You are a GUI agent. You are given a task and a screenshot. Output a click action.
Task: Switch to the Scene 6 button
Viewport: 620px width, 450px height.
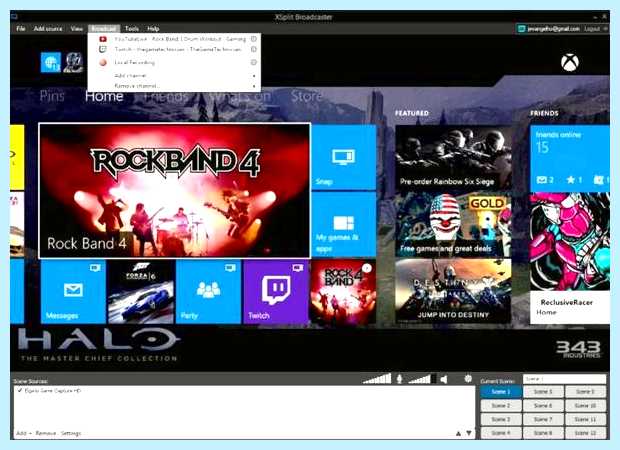[x=543, y=406]
